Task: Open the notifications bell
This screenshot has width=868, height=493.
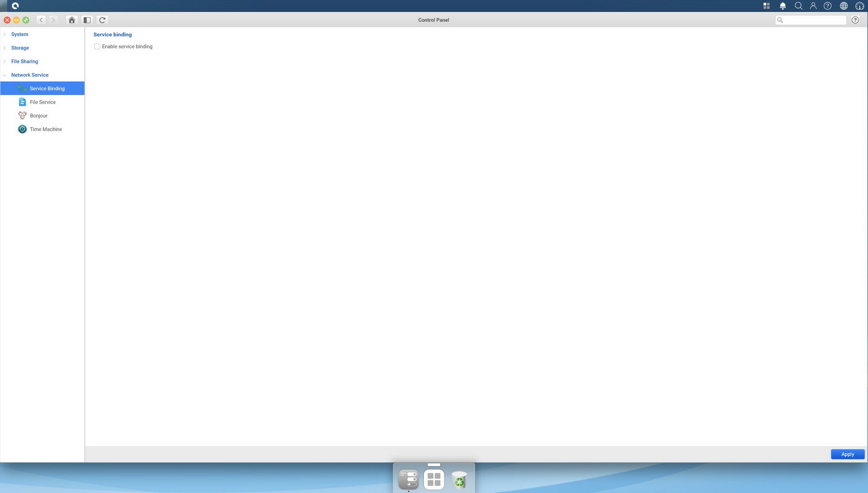Action: tap(783, 6)
